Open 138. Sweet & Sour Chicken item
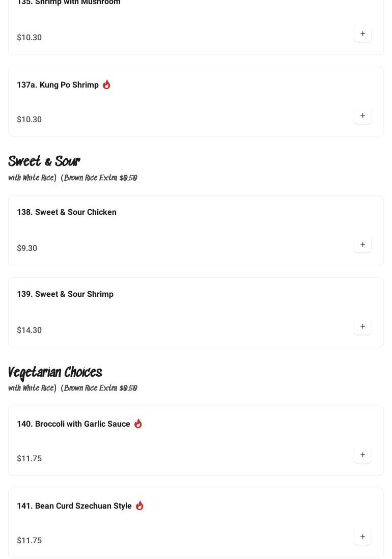The image size is (392, 559). click(67, 212)
